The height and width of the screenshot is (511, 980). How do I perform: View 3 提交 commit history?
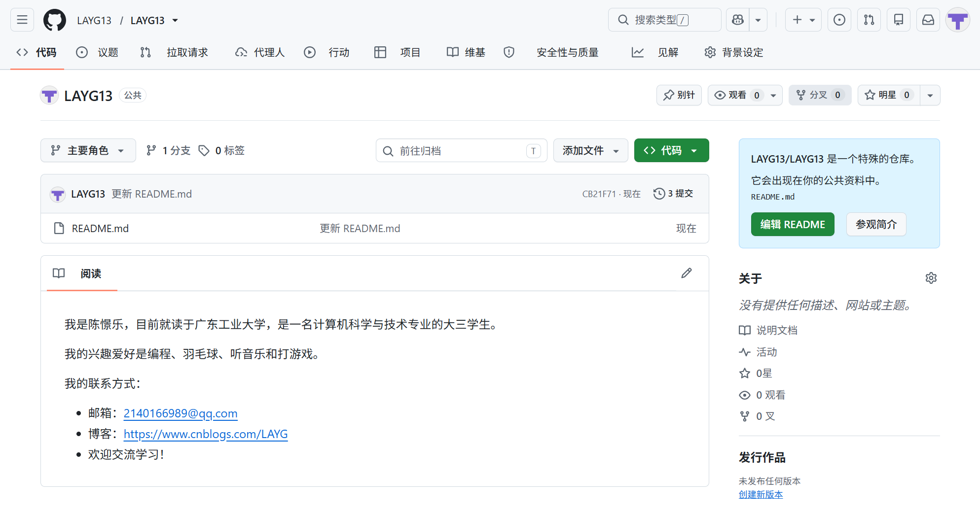[673, 194]
